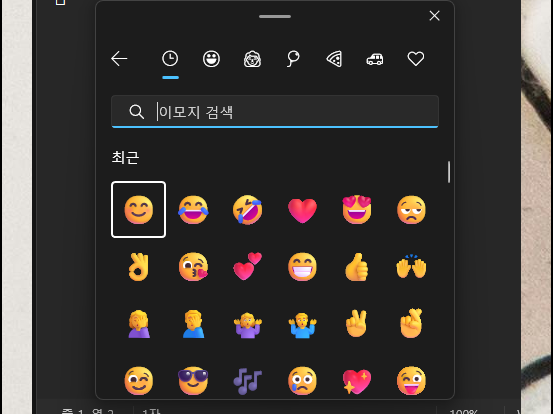Screen dimensions: 553x414
Task: Insert the red heart emoji
Action: 302,211
